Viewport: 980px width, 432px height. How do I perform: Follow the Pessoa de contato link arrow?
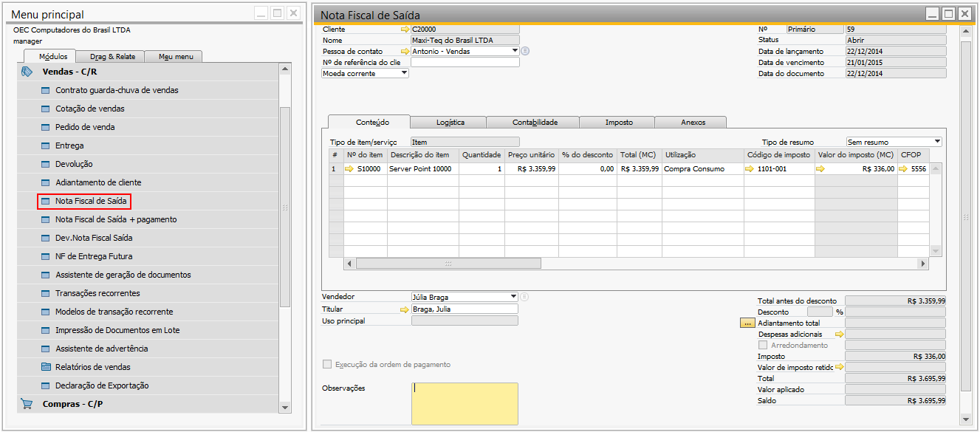tap(405, 51)
